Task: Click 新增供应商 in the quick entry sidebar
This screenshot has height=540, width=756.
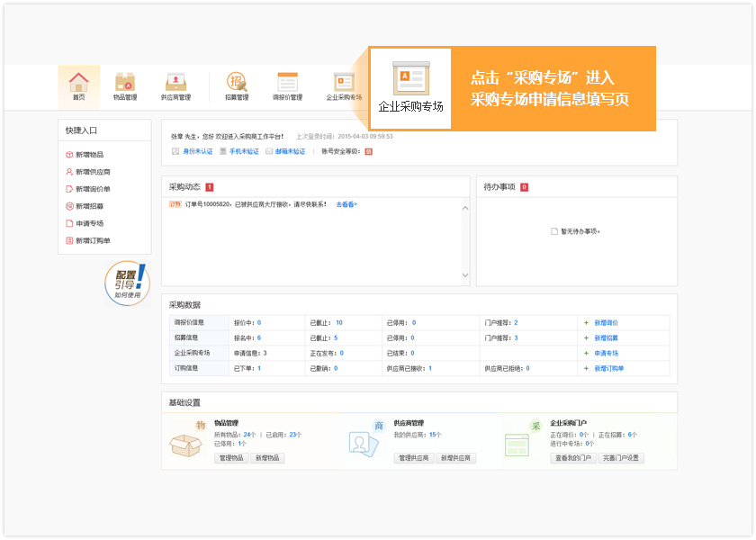Action: coord(88,172)
